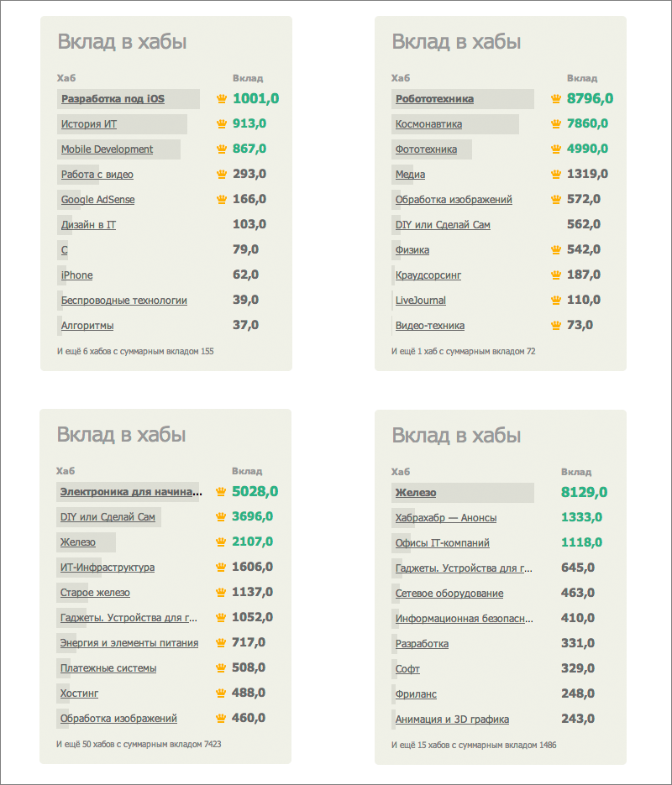Open the Сетевое оборудование hub link
Screen dimensions: 672x785
tap(449, 594)
